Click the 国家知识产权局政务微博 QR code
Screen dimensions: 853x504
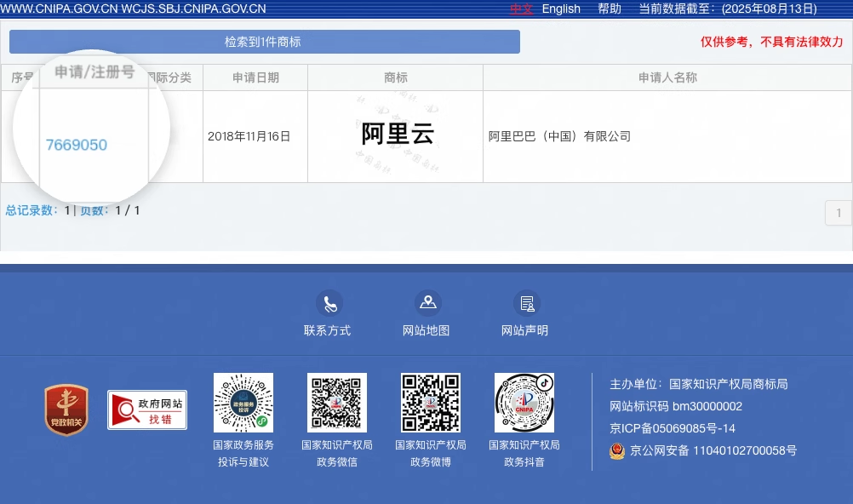[x=430, y=403]
